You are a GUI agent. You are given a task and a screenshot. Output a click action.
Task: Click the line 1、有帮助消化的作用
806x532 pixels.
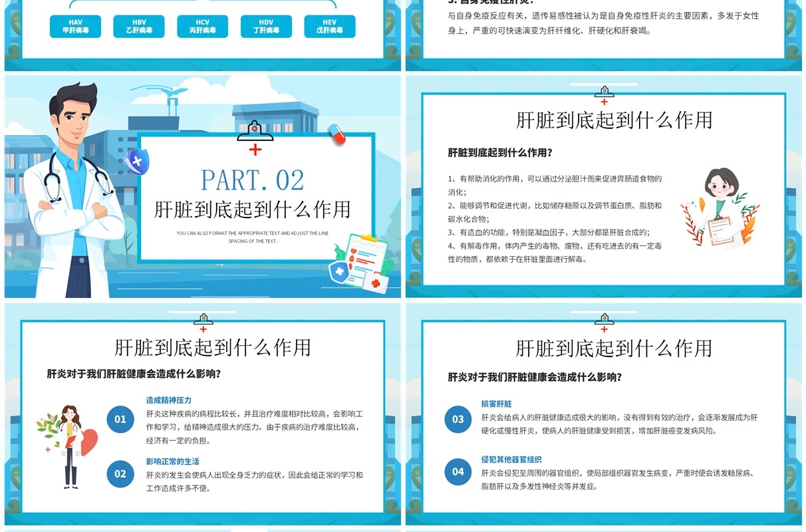coord(555,185)
